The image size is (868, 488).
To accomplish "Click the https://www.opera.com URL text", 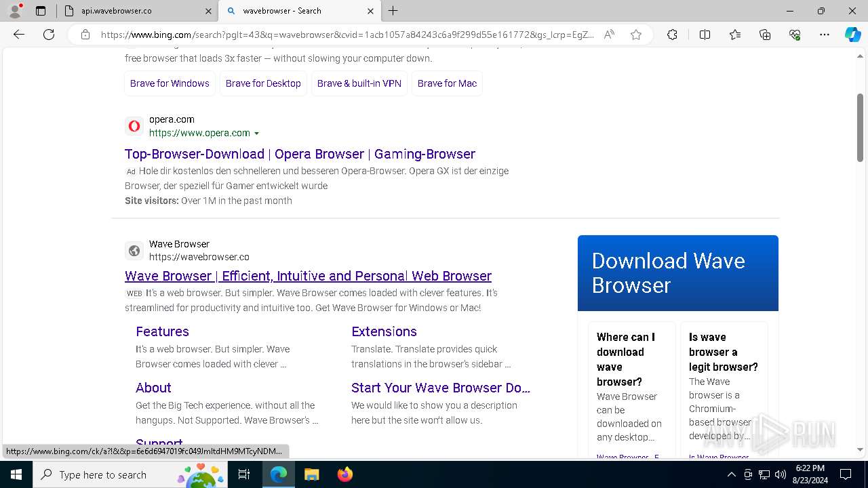I will pyautogui.click(x=199, y=133).
